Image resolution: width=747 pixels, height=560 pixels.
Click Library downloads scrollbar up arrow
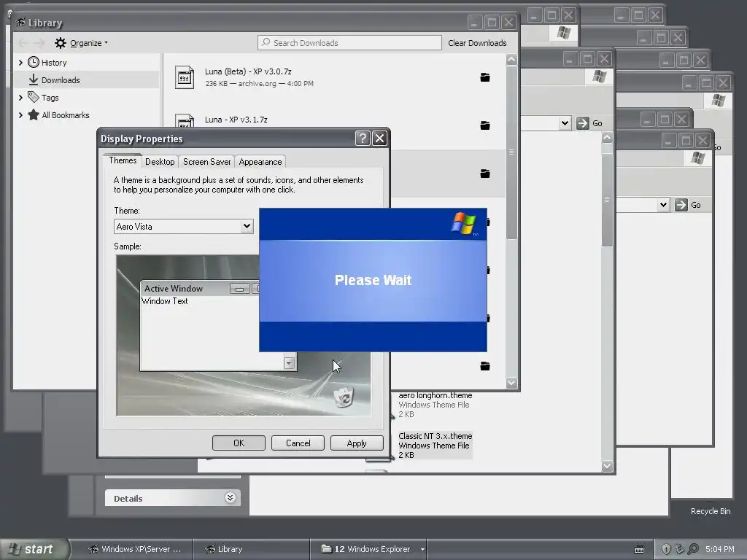coord(511,60)
